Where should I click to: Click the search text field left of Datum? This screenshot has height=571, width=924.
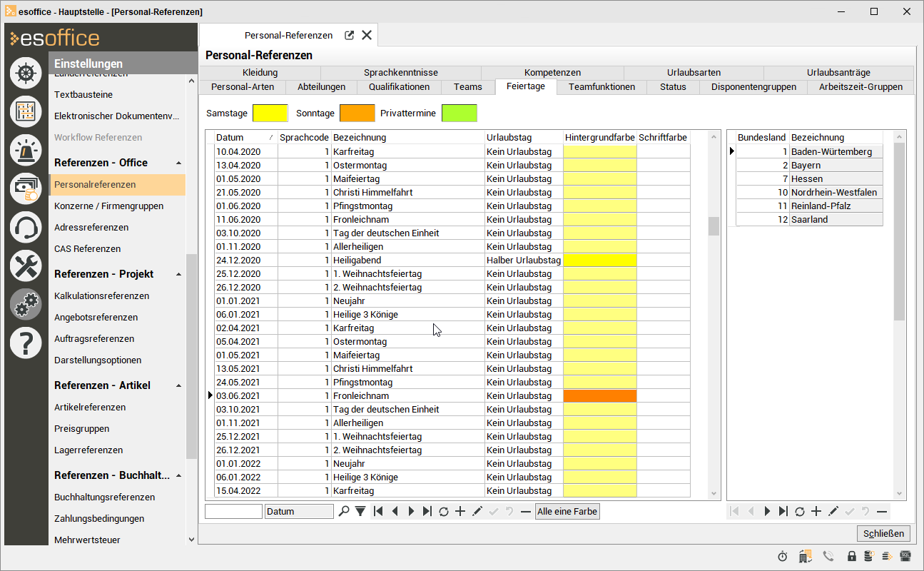[x=233, y=511]
